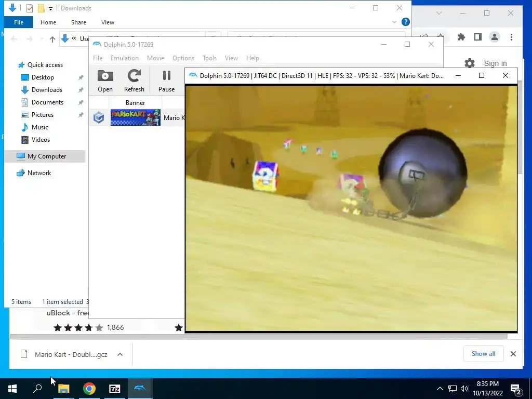The height and width of the screenshot is (399, 532).
Task: Open Chrome profile avatar
Action: pos(495,37)
